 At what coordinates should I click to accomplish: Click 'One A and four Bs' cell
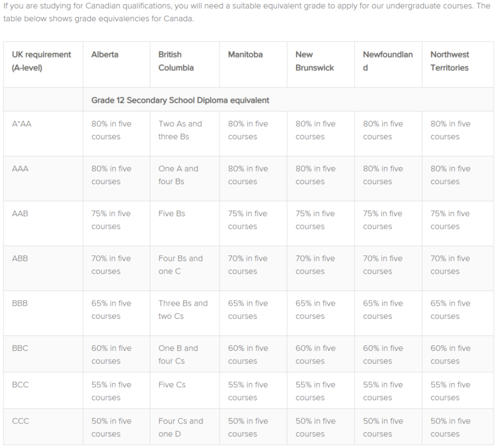tap(185, 178)
